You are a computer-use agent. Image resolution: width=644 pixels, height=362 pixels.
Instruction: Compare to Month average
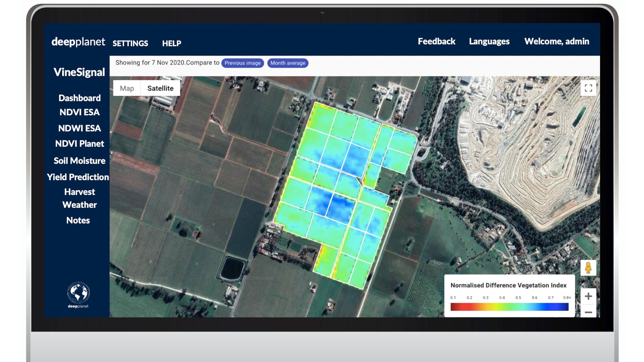288,63
